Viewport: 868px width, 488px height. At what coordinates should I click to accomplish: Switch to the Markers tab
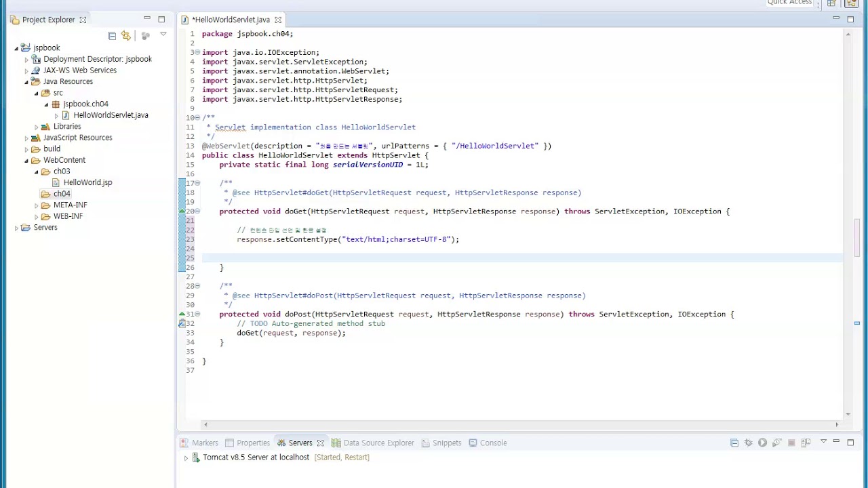click(199, 443)
